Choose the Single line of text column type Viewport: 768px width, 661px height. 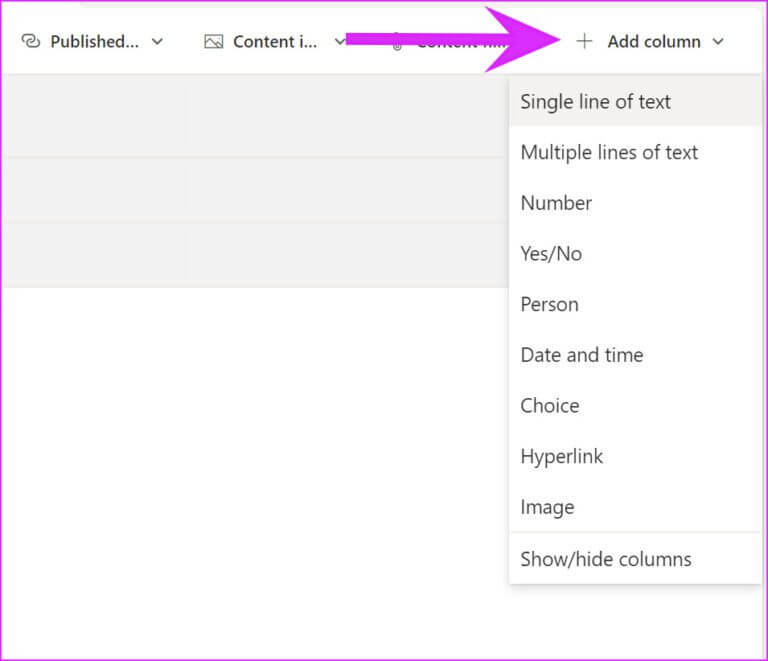tap(635, 102)
